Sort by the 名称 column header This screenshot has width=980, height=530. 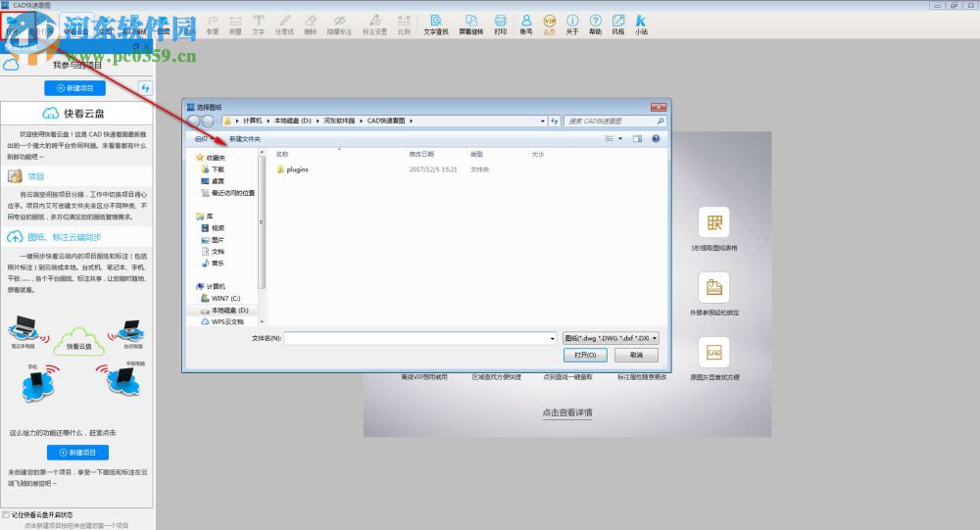coord(282,154)
